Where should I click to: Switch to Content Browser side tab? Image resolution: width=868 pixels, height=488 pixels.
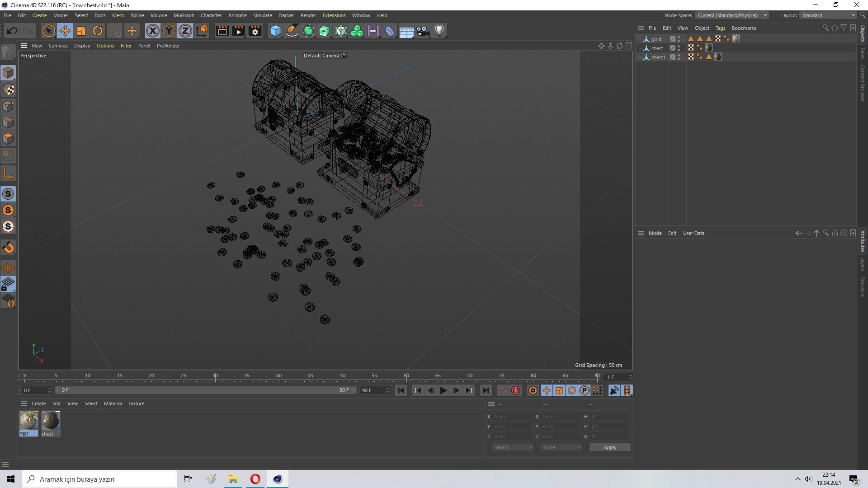(863, 83)
